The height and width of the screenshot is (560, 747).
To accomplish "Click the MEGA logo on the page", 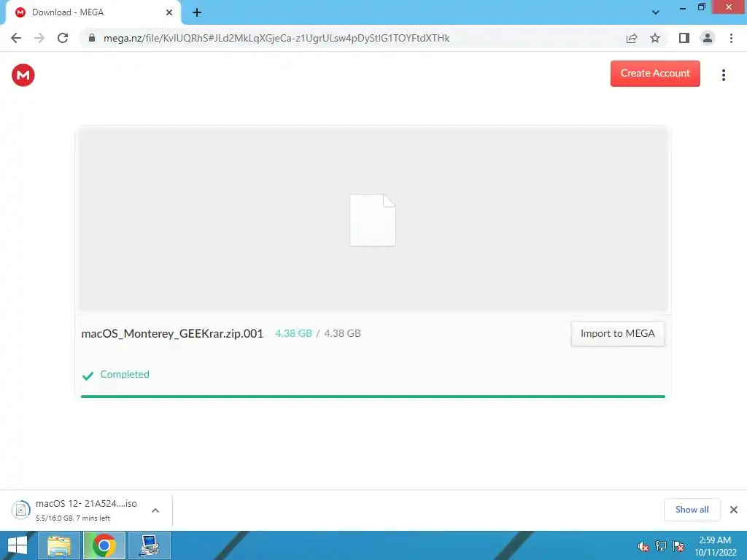I will pyautogui.click(x=23, y=75).
